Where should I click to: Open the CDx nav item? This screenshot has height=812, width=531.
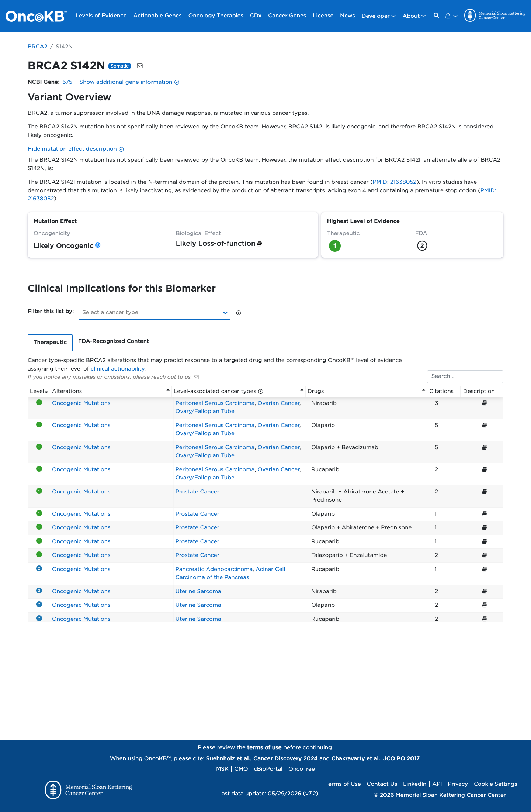pos(256,16)
